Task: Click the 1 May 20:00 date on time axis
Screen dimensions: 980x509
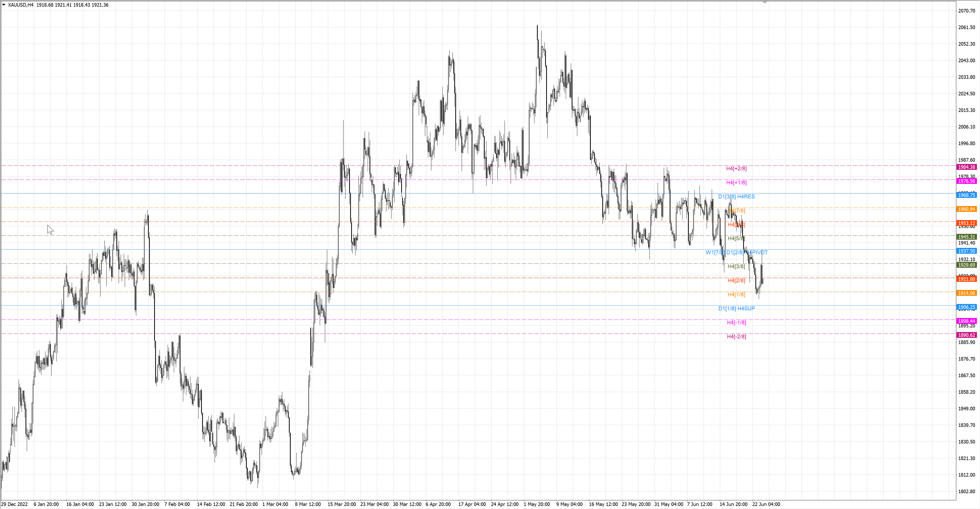Action: [x=536, y=504]
